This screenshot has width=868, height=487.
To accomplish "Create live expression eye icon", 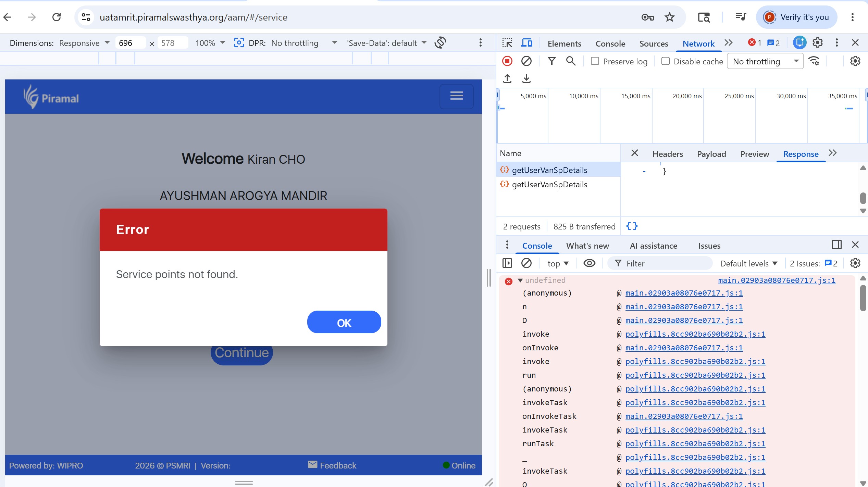I will [589, 263].
